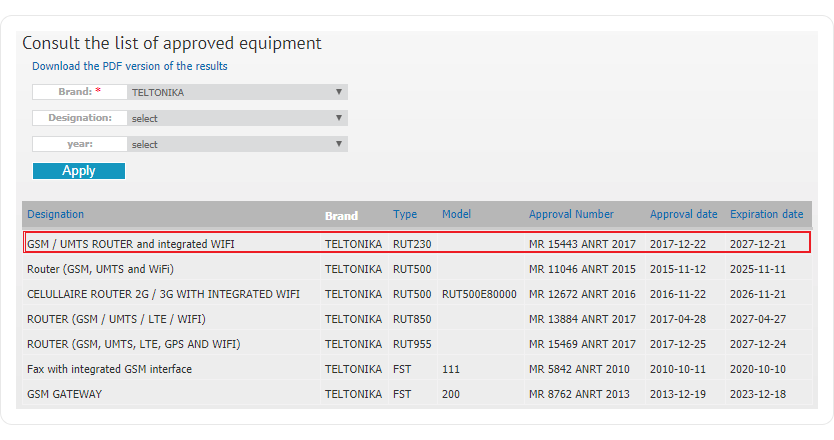The height and width of the screenshot is (440, 834).
Task: Click the Apply button
Action: 79,171
